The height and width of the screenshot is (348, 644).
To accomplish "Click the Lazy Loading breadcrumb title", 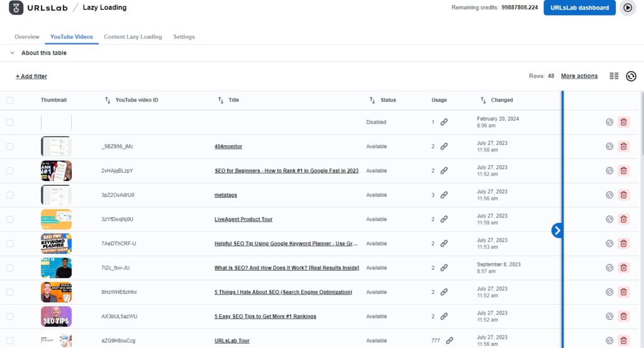I will 105,8.
